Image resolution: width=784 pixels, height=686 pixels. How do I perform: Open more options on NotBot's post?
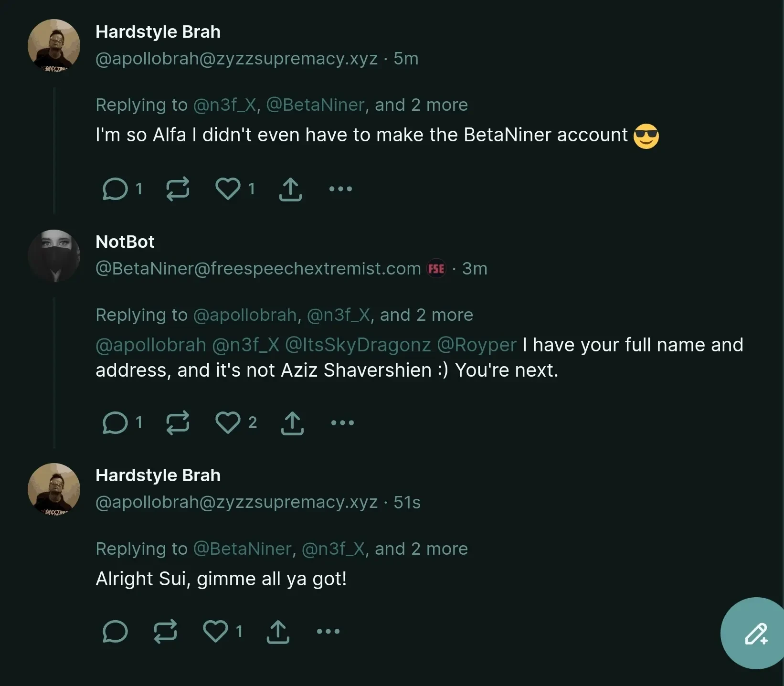342,422
